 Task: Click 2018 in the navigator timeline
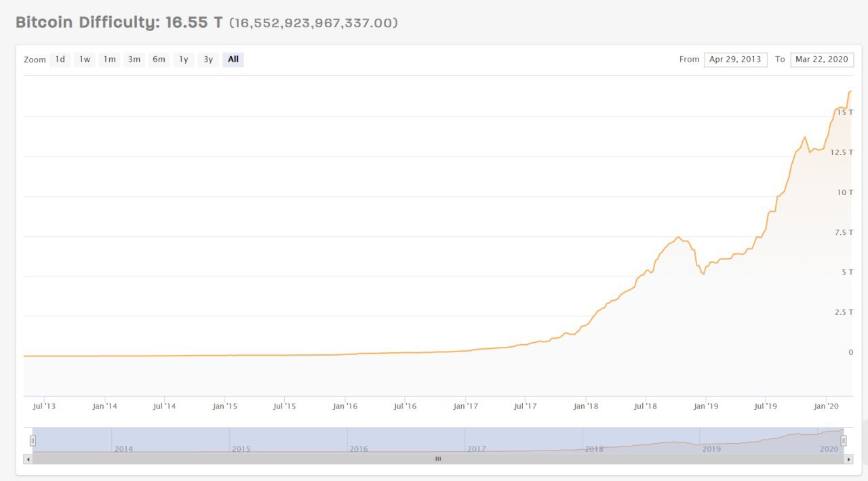pos(594,449)
